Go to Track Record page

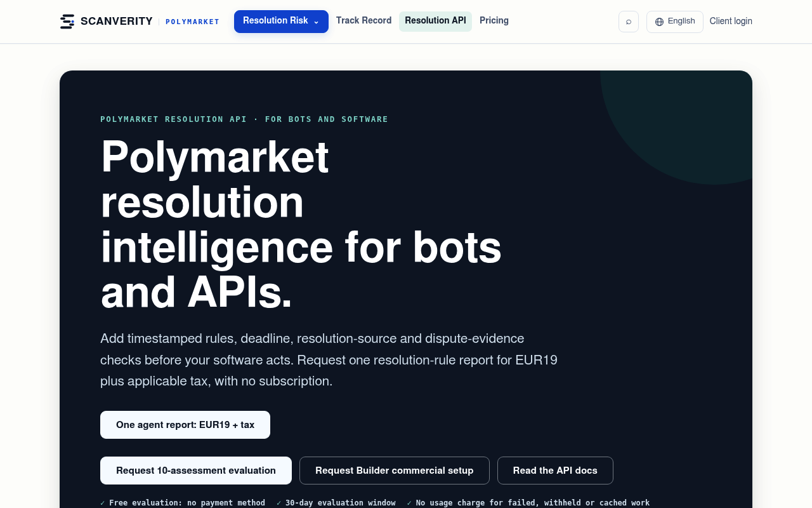coord(364,20)
